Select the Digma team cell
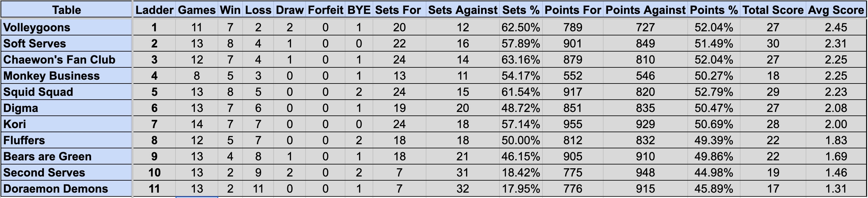 coord(66,108)
